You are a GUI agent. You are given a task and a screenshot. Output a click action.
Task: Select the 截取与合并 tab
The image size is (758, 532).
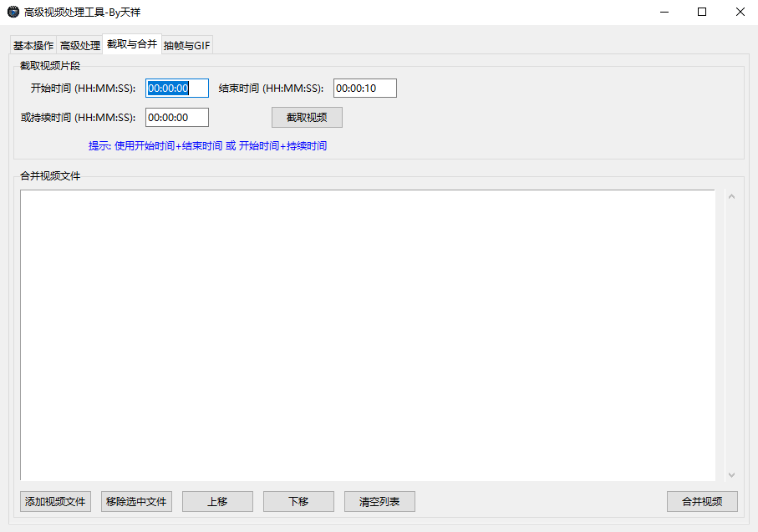pyautogui.click(x=132, y=44)
